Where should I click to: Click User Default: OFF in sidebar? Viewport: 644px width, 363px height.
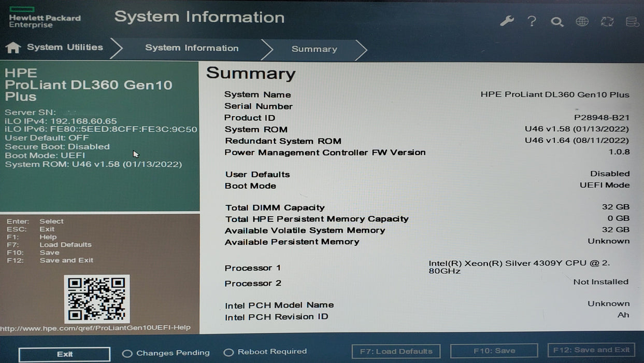click(x=47, y=138)
